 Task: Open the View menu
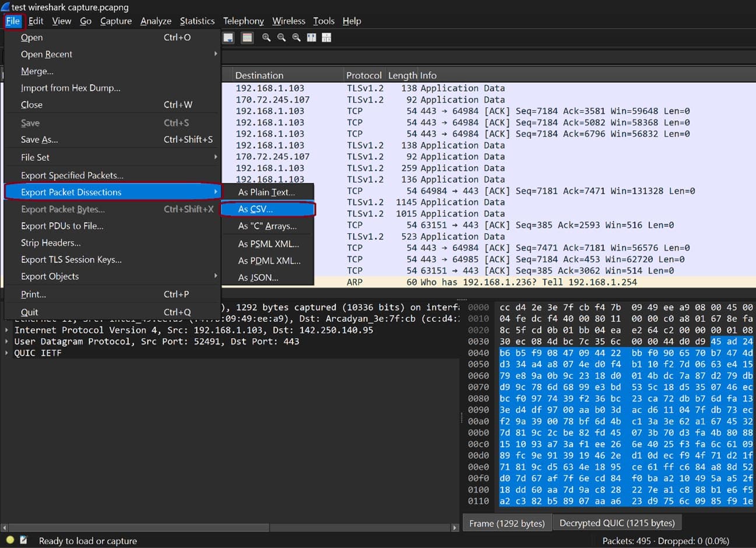(61, 21)
